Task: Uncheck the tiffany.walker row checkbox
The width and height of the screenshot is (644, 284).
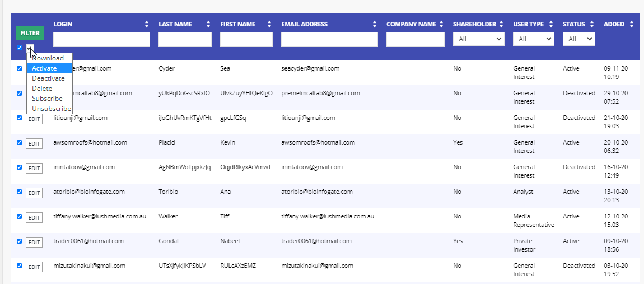Action: point(19,217)
